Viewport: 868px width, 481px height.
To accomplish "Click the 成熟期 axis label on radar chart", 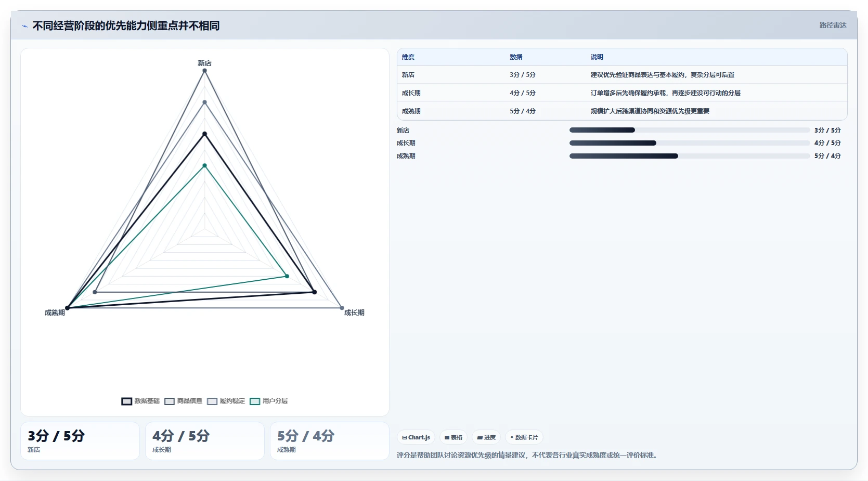I will point(55,313).
